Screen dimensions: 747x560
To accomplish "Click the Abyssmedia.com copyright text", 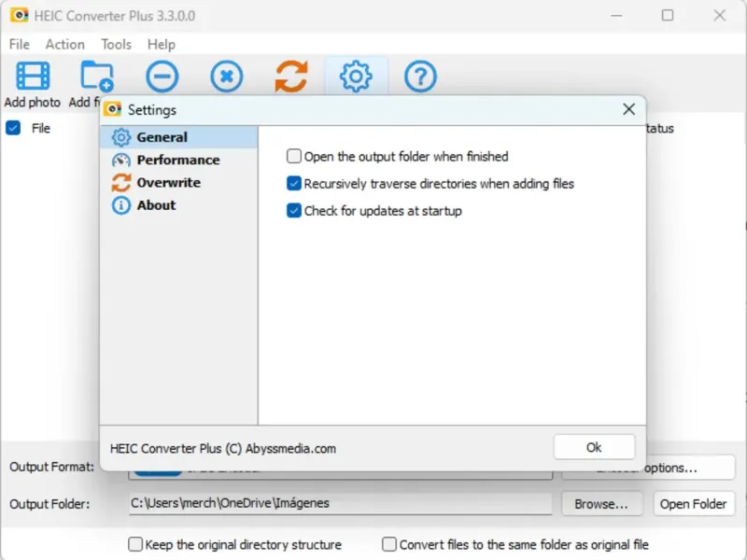I will tap(223, 449).
